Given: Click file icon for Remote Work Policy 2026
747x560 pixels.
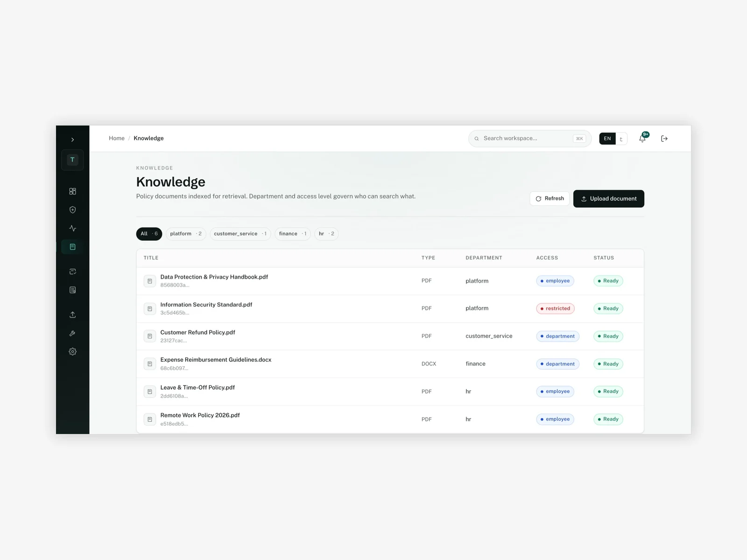Looking at the screenshot, I should (x=149, y=419).
